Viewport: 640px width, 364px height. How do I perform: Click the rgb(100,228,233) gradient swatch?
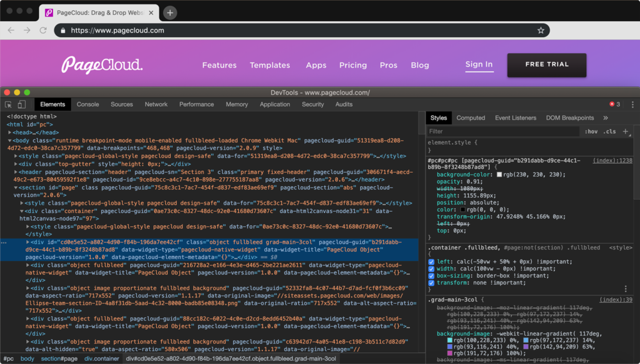tap(450, 340)
